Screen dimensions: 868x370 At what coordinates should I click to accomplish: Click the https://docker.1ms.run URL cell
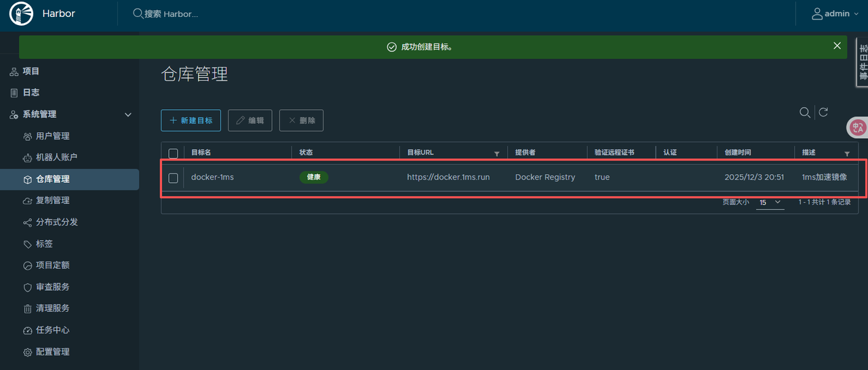(448, 177)
